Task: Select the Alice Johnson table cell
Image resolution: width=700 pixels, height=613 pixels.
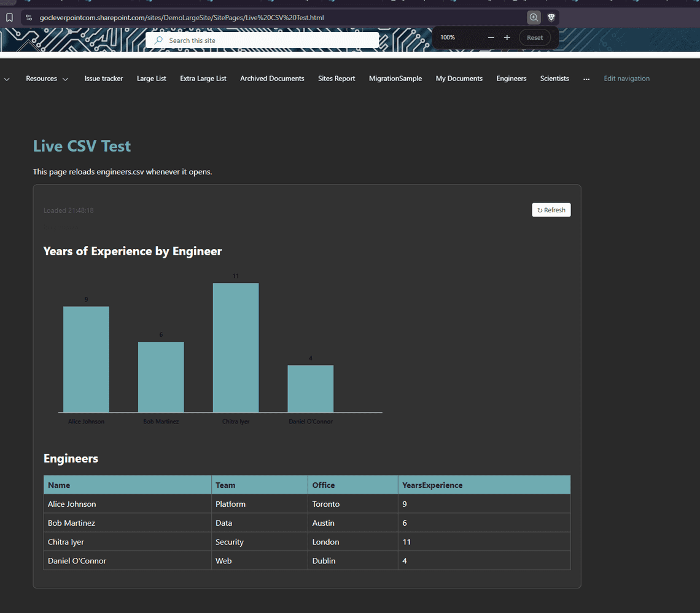Action: click(x=127, y=504)
